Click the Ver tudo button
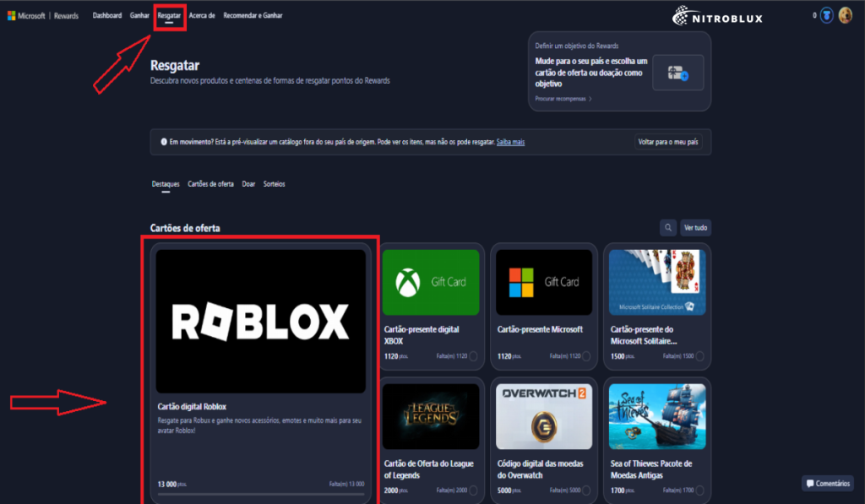 click(695, 227)
